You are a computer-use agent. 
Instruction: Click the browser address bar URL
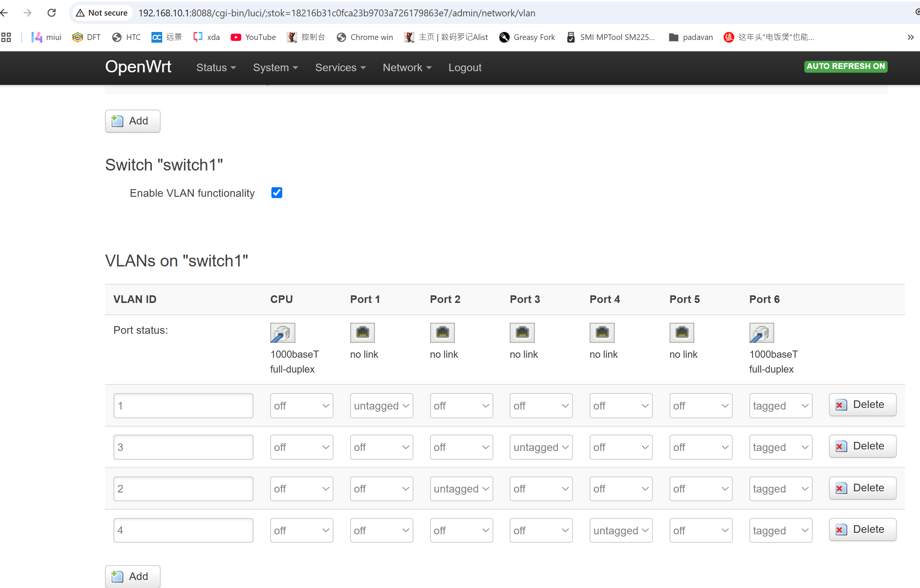[336, 13]
